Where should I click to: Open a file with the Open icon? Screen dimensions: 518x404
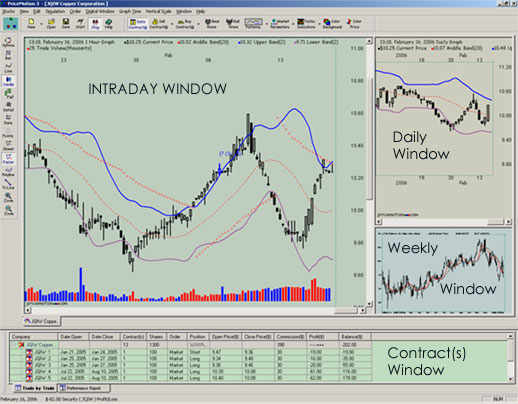pyautogui.click(x=51, y=24)
